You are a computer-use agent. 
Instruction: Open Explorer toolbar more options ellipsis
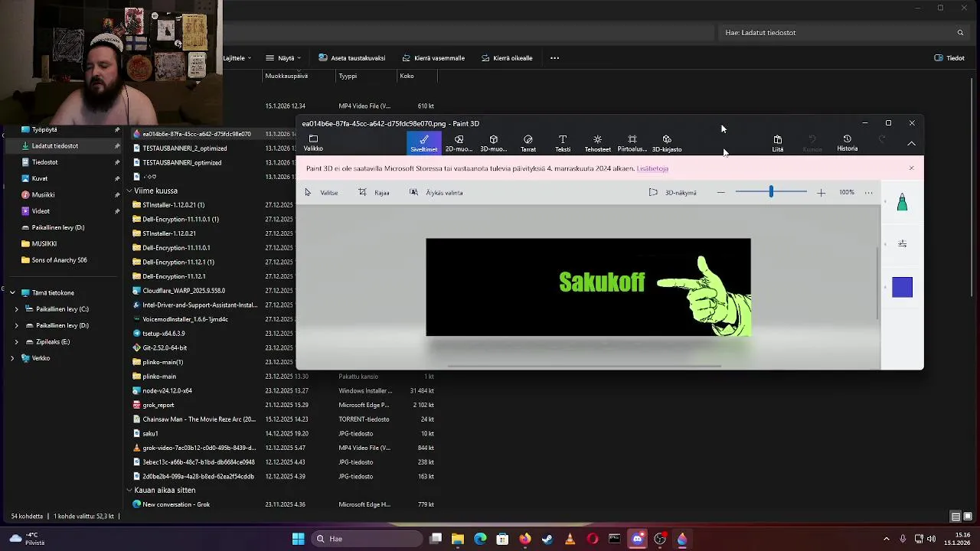click(x=554, y=58)
